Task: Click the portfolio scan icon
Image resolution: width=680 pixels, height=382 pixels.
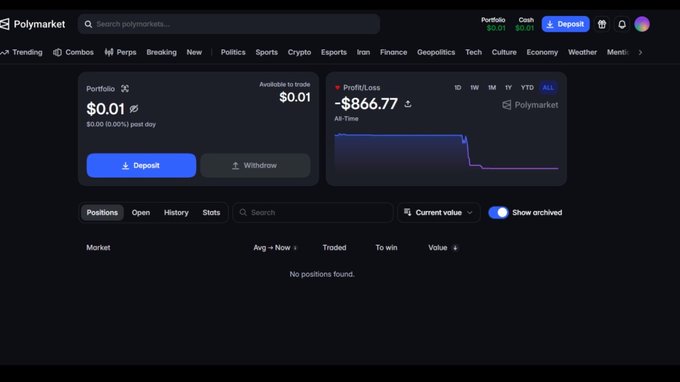Action: click(125, 88)
